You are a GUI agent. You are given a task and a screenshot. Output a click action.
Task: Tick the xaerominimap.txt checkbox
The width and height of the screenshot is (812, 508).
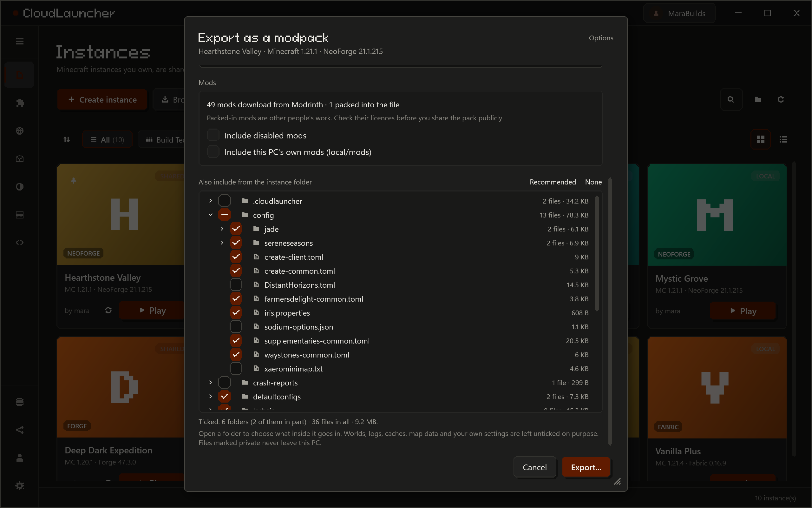click(x=236, y=369)
